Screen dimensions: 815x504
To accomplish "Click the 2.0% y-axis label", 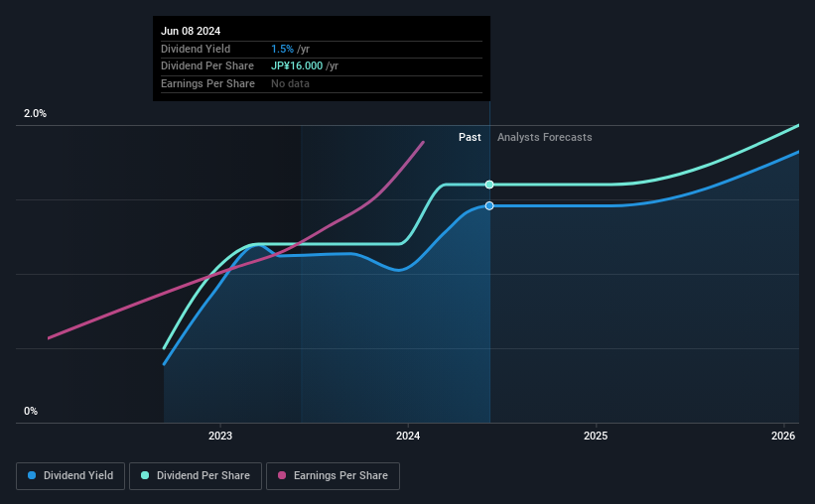I will pos(35,113).
